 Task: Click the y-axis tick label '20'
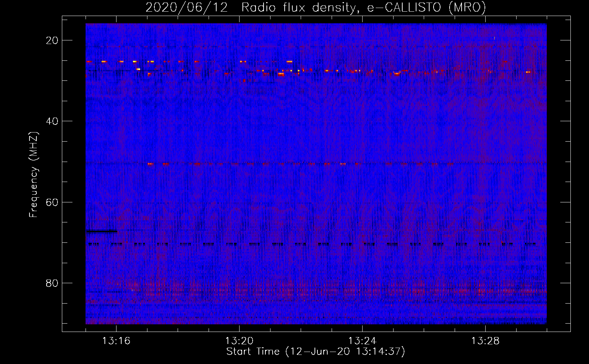tap(52, 40)
